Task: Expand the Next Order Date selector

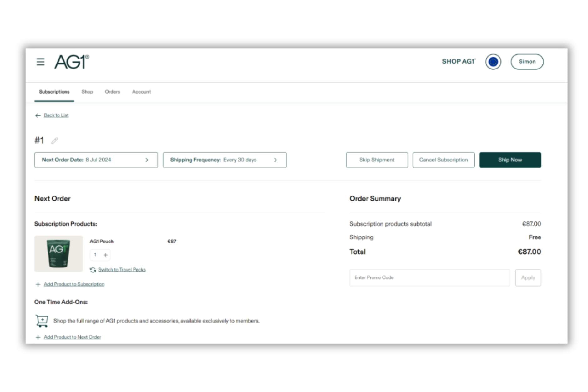Action: [x=96, y=160]
